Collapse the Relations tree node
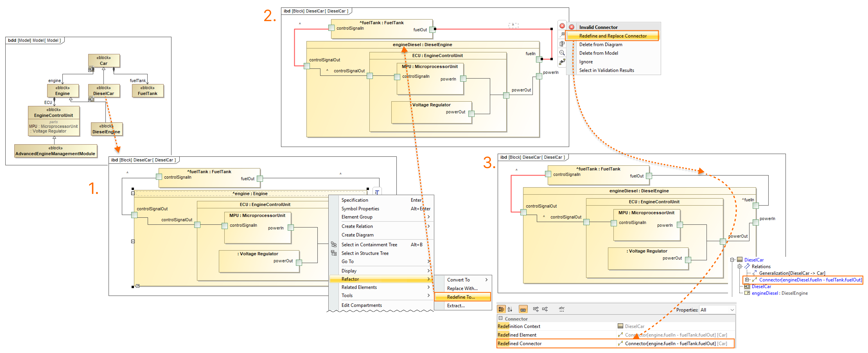 click(x=739, y=266)
